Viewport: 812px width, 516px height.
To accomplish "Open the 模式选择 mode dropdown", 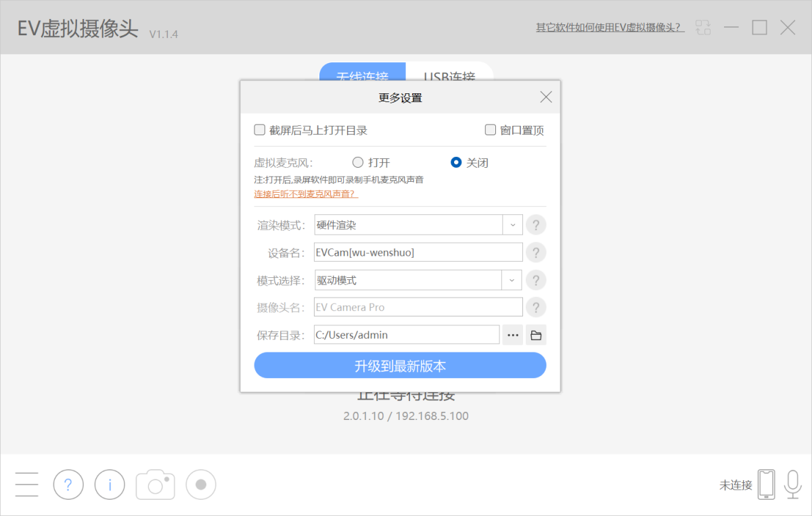I will pyautogui.click(x=512, y=279).
